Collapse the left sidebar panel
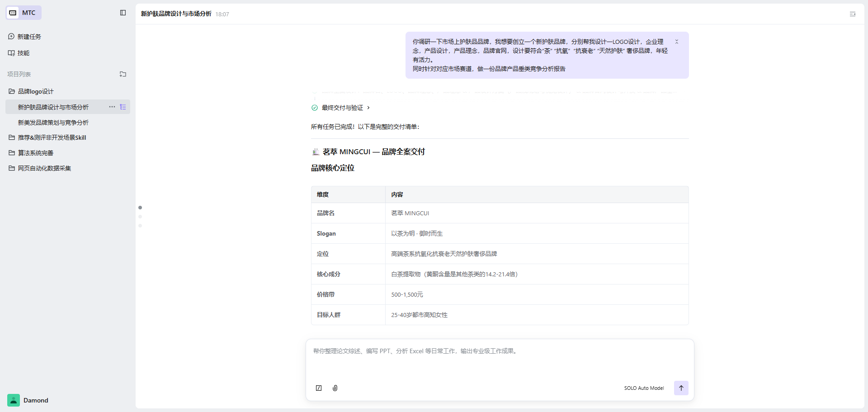This screenshot has height=412, width=868. pyautogui.click(x=123, y=13)
